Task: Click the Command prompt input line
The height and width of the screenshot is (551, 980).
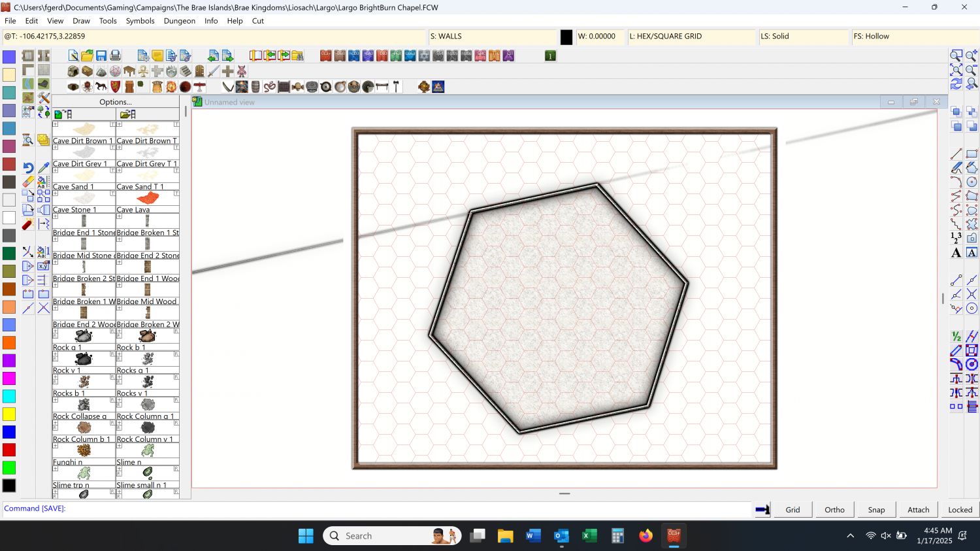Action: tap(376, 509)
